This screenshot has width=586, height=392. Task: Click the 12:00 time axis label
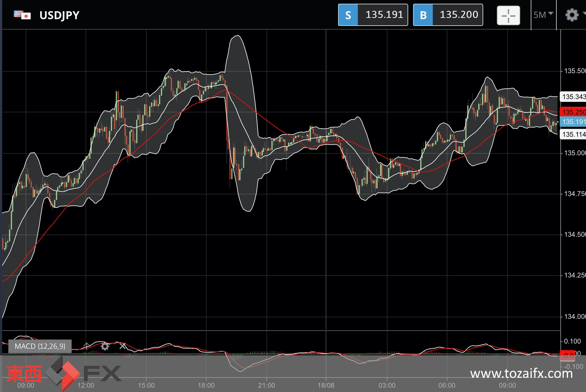pyautogui.click(x=86, y=385)
